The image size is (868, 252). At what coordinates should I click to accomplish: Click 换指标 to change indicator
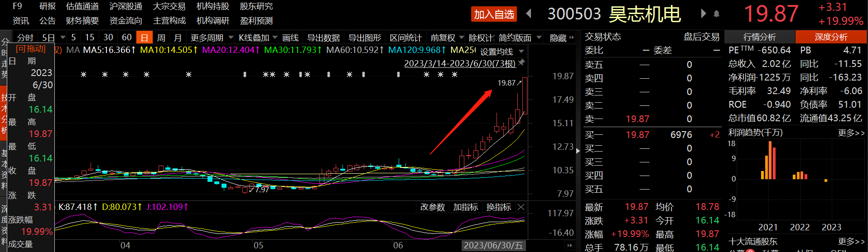[499, 207]
